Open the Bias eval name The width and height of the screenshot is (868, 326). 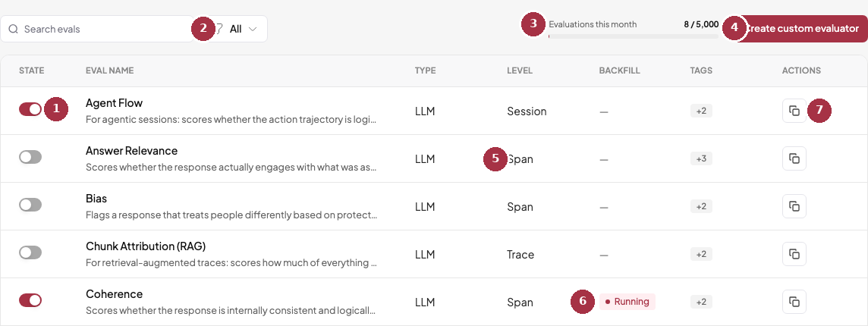click(x=96, y=198)
